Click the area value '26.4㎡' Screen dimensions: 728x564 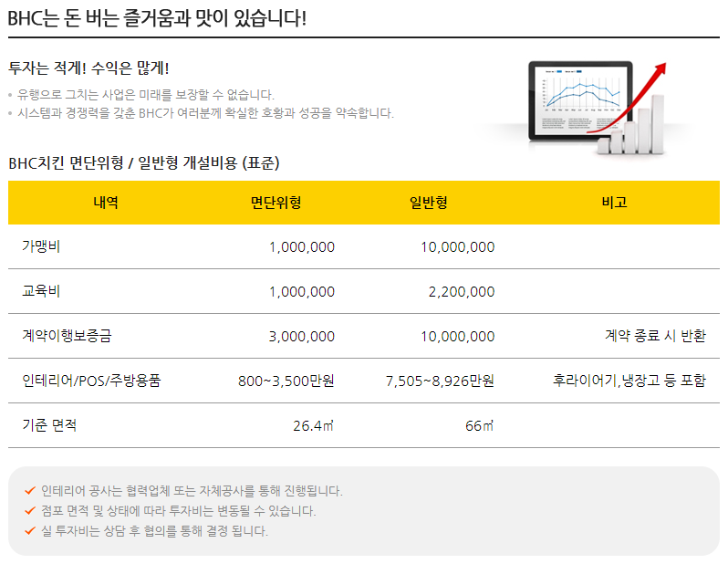pyautogui.click(x=314, y=425)
